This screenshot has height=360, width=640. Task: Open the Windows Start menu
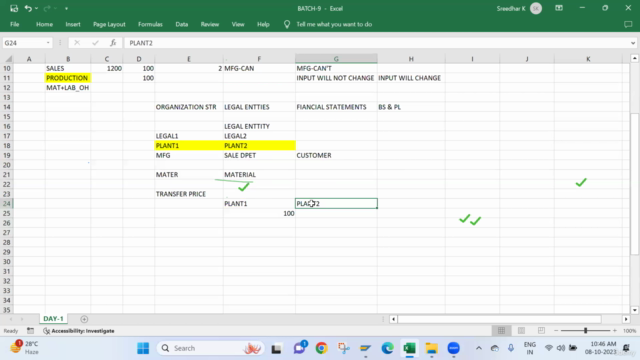(x=143, y=348)
